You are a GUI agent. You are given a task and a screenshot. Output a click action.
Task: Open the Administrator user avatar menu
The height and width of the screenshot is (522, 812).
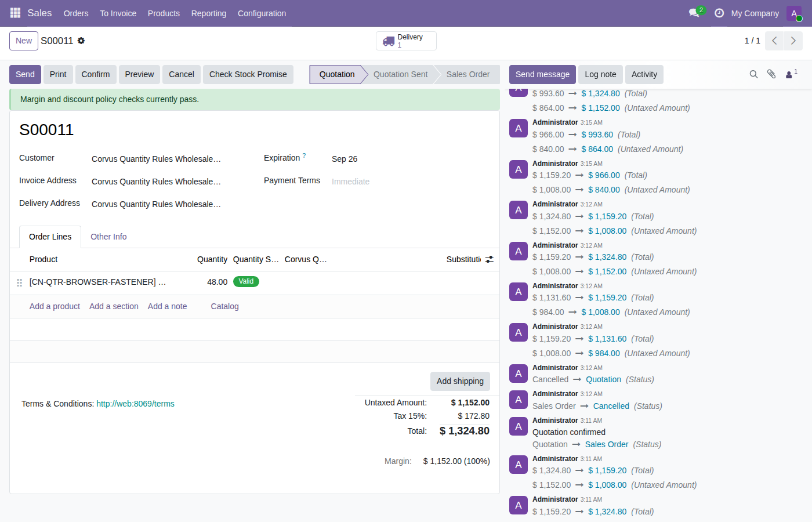(794, 13)
